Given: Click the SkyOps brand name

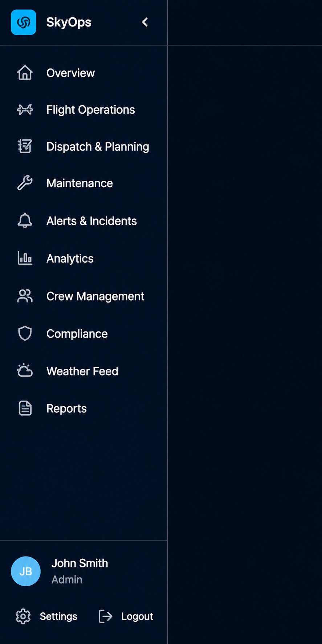Looking at the screenshot, I should click(69, 22).
